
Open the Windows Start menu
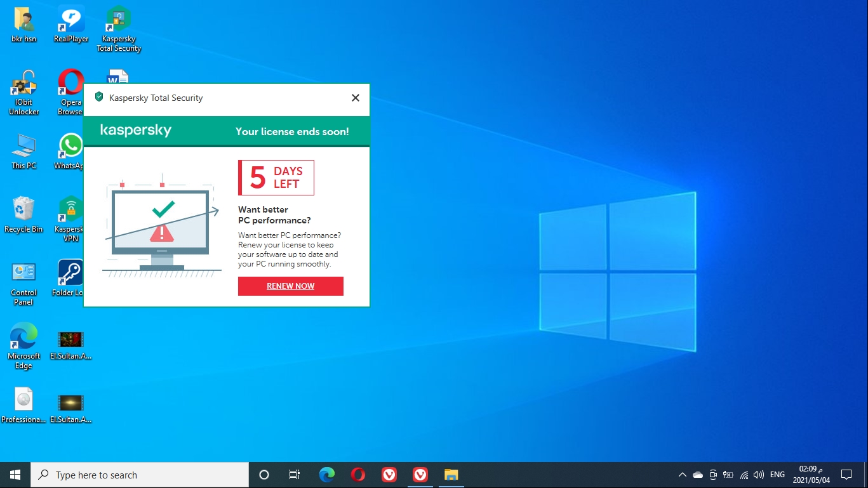[x=15, y=475]
